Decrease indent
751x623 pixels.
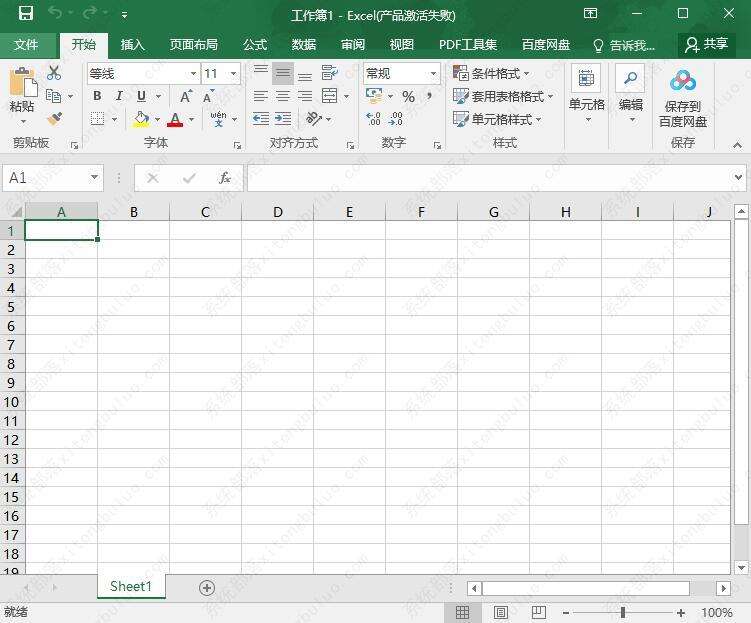click(261, 118)
